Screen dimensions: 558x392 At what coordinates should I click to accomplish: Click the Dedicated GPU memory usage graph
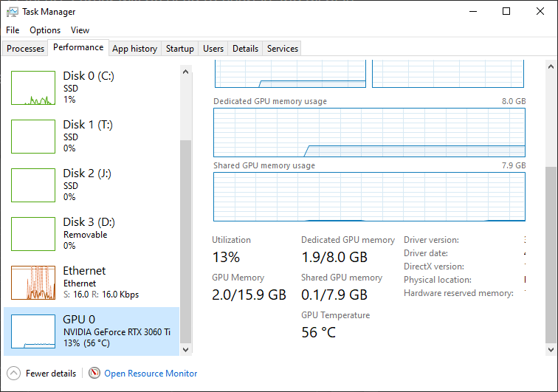[369, 133]
